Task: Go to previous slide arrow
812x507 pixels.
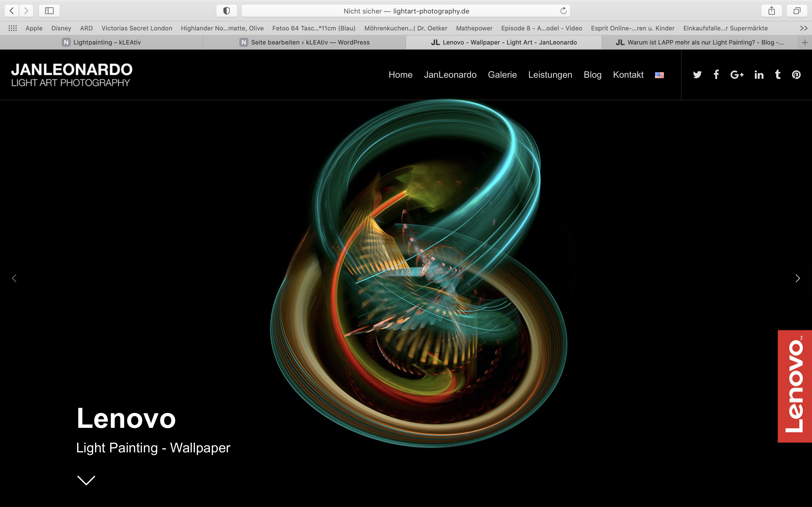Action: coord(14,278)
